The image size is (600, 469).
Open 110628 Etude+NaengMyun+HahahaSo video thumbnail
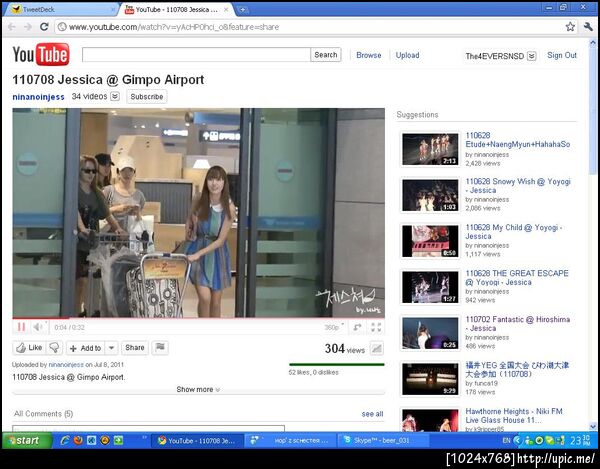click(430, 149)
